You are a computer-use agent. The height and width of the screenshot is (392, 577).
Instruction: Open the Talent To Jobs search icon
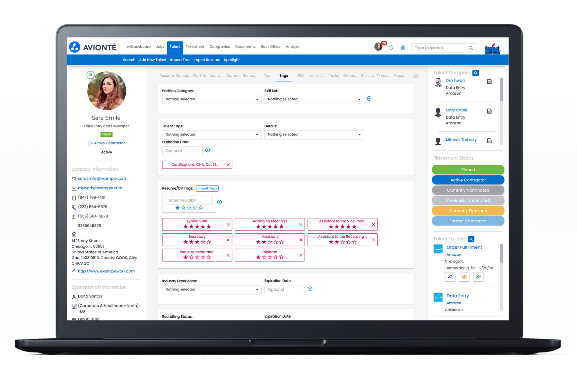471,239
